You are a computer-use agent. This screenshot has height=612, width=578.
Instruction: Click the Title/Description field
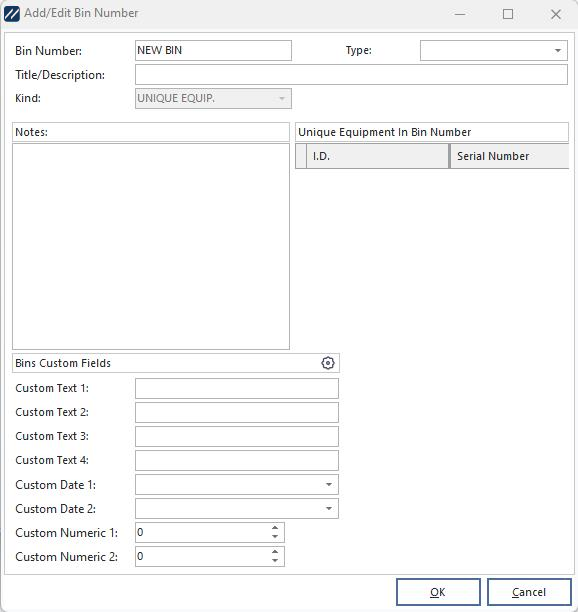351,75
